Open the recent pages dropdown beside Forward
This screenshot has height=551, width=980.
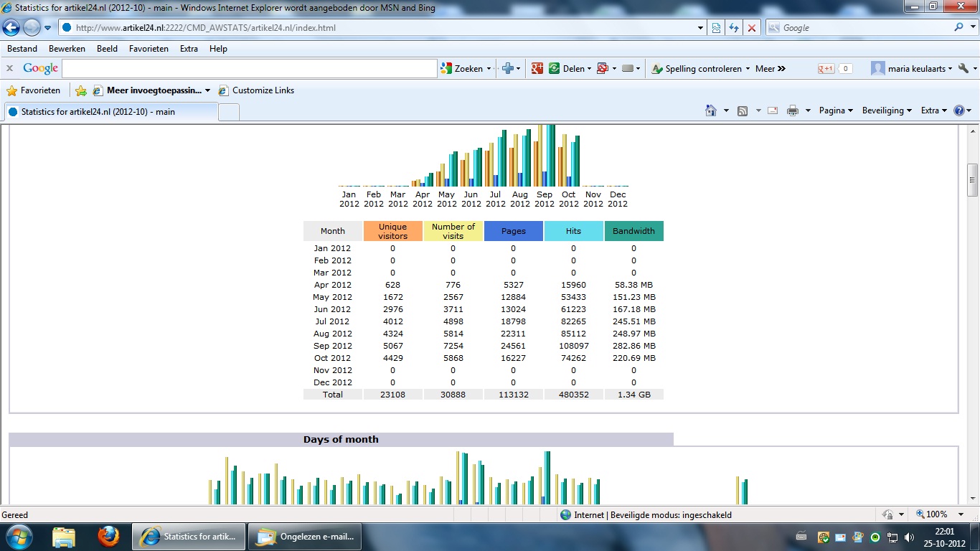pyautogui.click(x=48, y=28)
